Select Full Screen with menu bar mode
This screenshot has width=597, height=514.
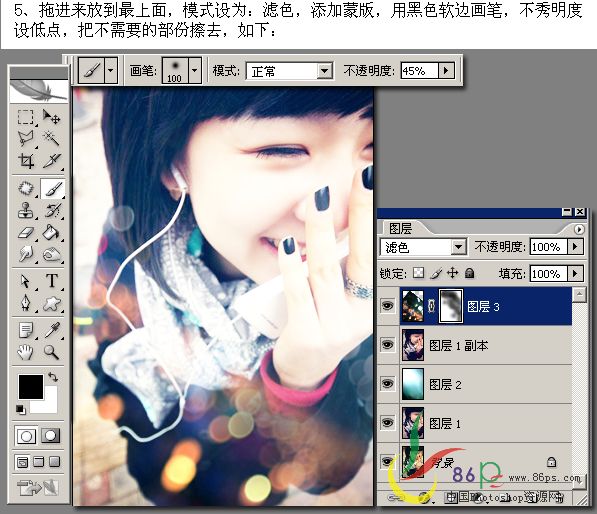click(x=38, y=462)
